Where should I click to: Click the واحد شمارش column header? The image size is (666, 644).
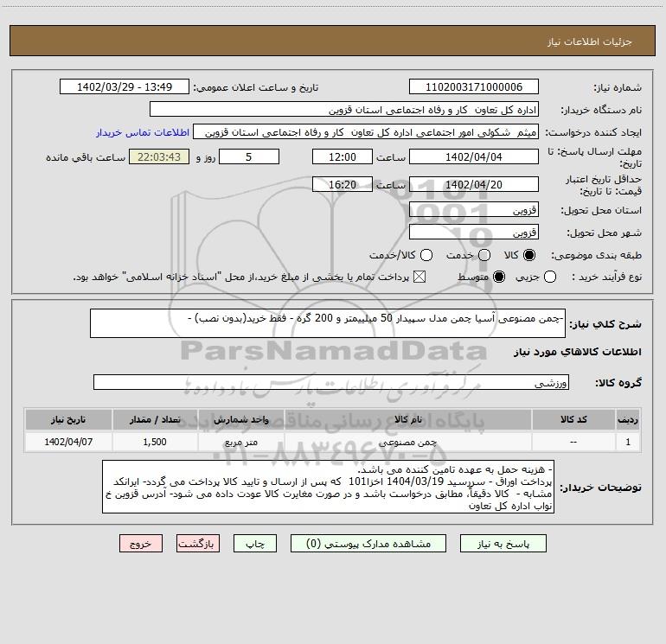[240, 419]
